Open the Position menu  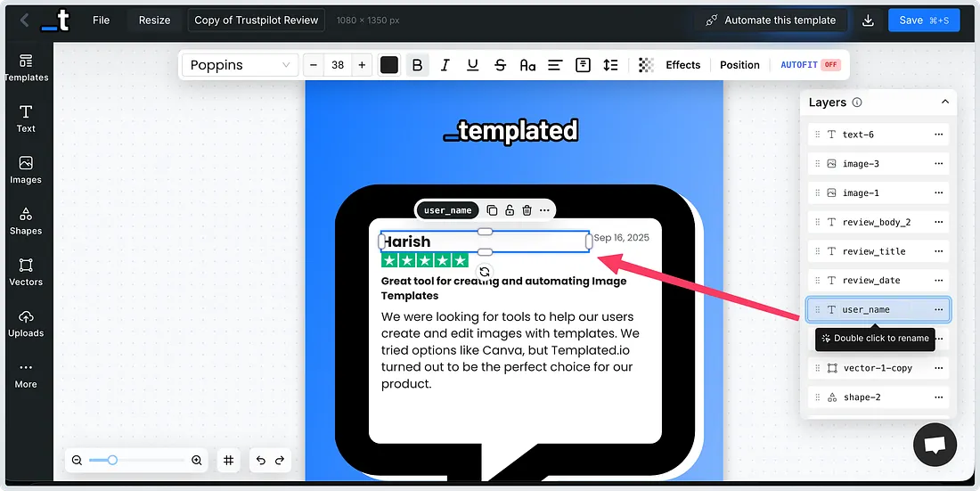point(739,65)
